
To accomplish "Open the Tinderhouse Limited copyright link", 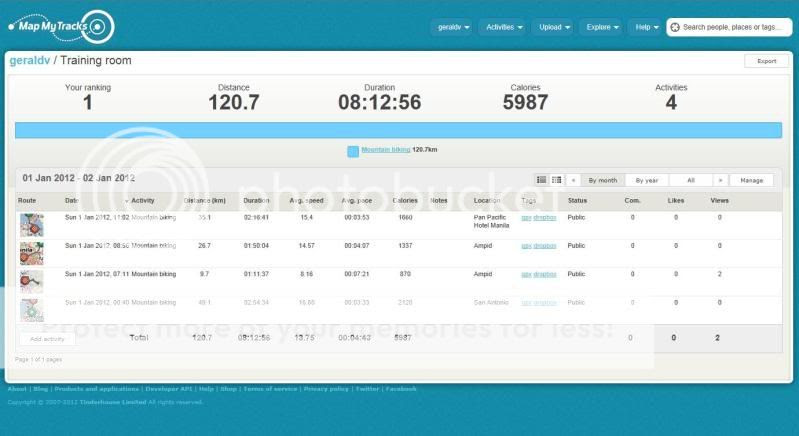I will click(x=113, y=402).
